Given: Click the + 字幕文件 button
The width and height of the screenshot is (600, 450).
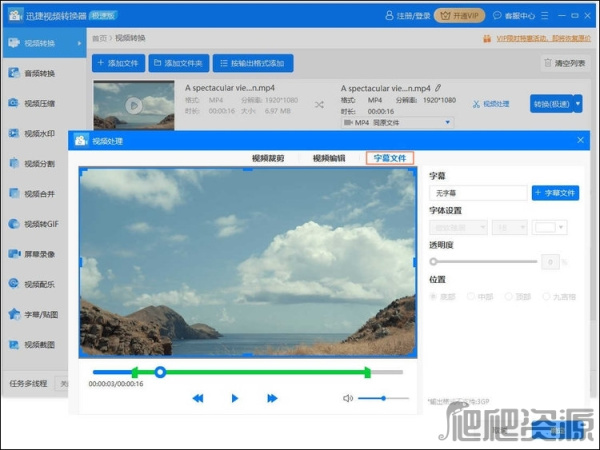Looking at the screenshot, I should click(x=556, y=193).
